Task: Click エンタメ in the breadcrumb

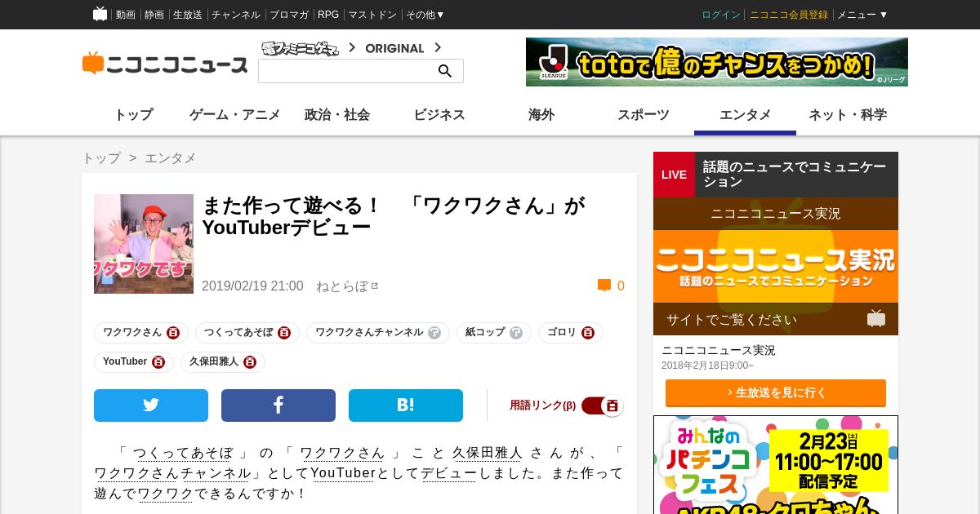Action: tap(170, 158)
